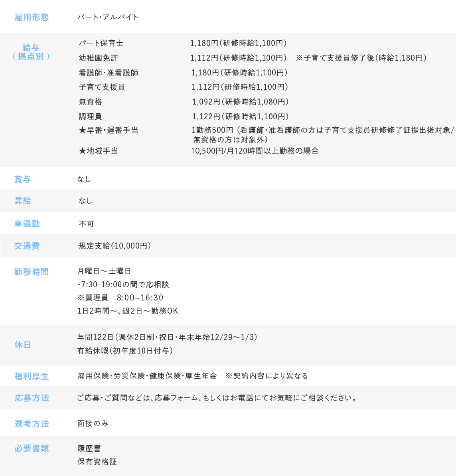Click the 看護師･准看護師 label
The image size is (456, 476).
coord(109,73)
